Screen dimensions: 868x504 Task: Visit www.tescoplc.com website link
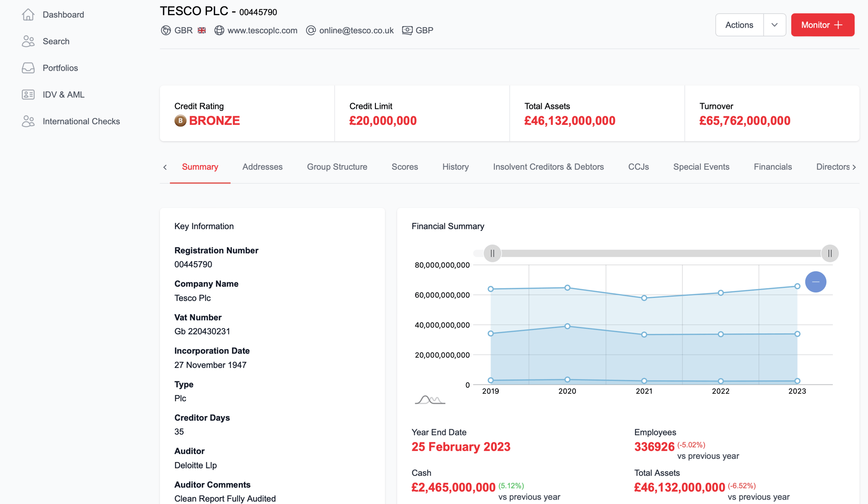(263, 30)
